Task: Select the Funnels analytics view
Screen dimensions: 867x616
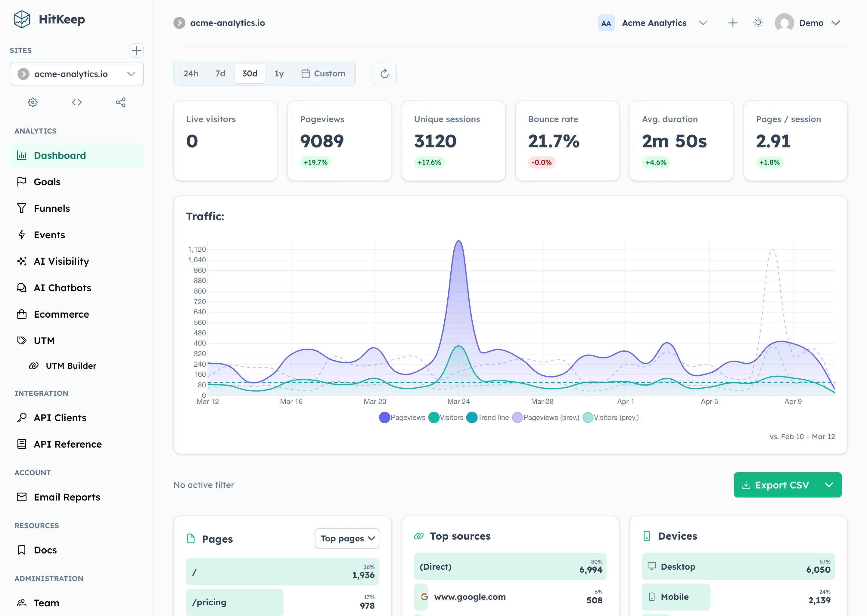Action: pyautogui.click(x=51, y=208)
